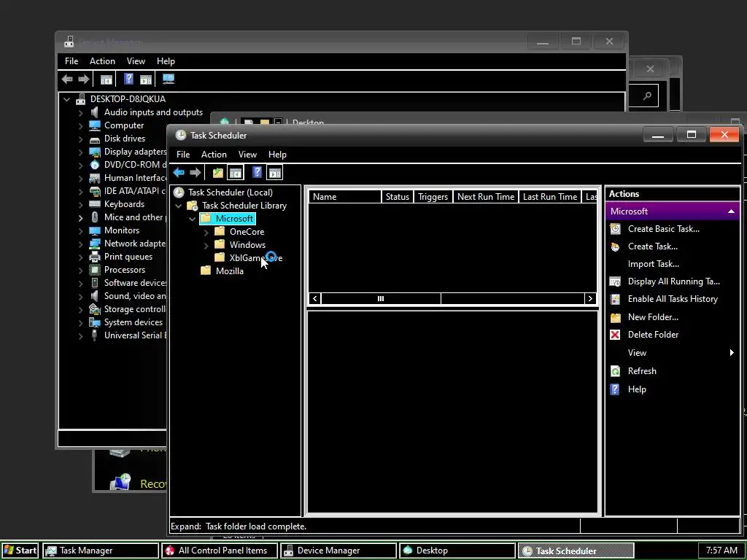The height and width of the screenshot is (560, 747).
Task: Select the Windows folder in tree
Action: [x=247, y=245]
